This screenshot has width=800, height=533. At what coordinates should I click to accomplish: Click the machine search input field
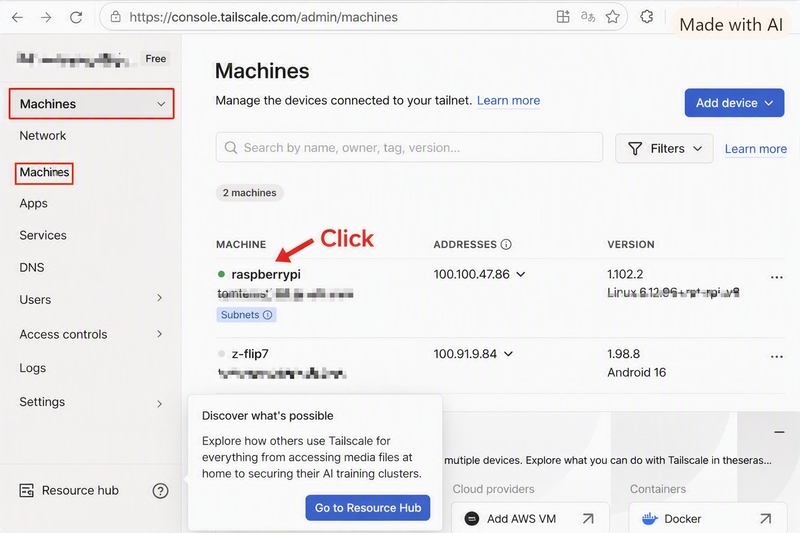[409, 147]
